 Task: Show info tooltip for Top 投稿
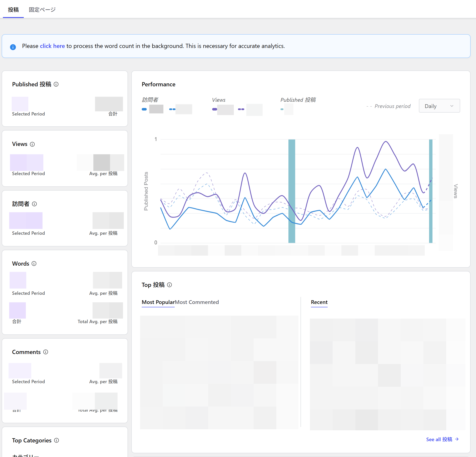pyautogui.click(x=169, y=285)
